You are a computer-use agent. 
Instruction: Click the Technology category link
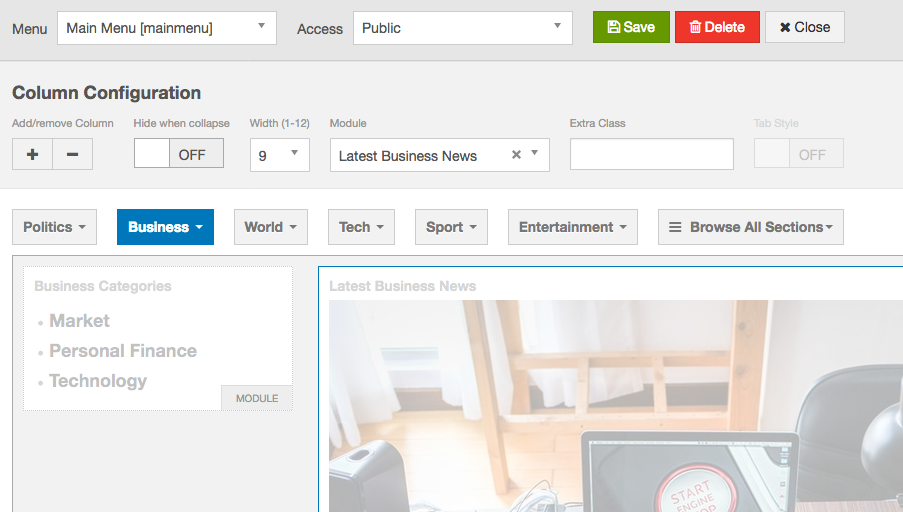click(98, 381)
